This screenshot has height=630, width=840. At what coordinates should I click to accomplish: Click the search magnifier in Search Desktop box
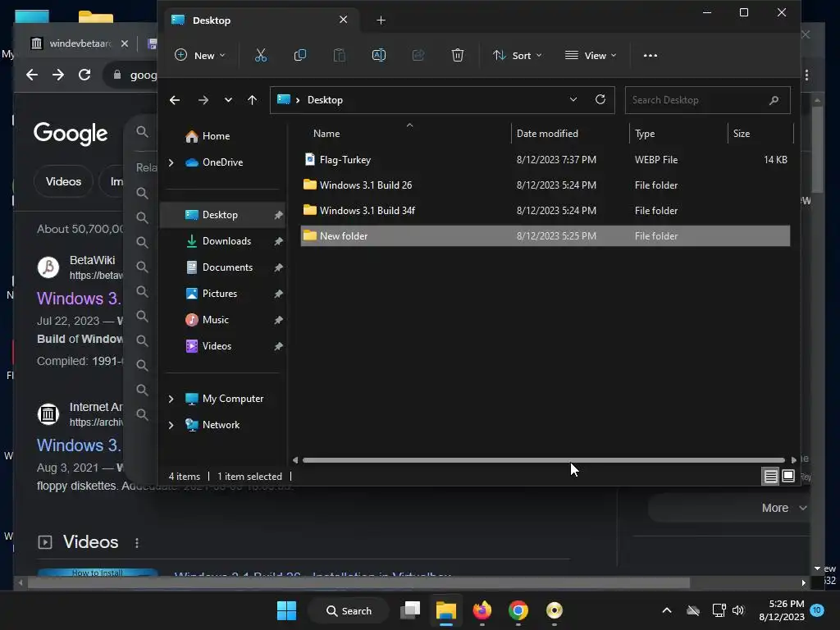(774, 100)
